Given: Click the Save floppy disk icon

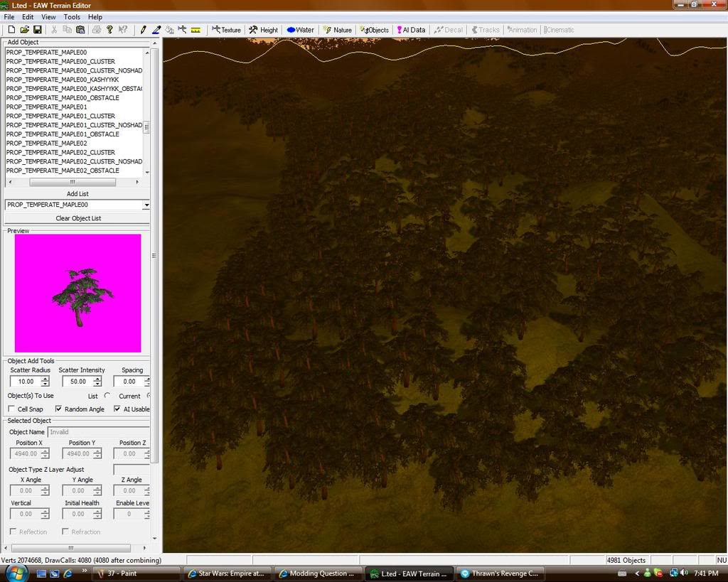Looking at the screenshot, I should (x=38, y=30).
